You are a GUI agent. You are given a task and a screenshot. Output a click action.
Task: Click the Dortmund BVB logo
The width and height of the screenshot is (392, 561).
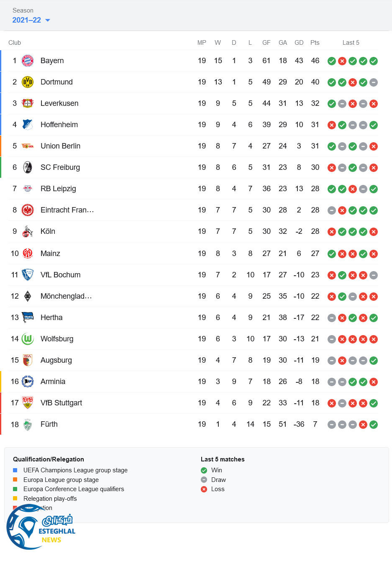28,82
